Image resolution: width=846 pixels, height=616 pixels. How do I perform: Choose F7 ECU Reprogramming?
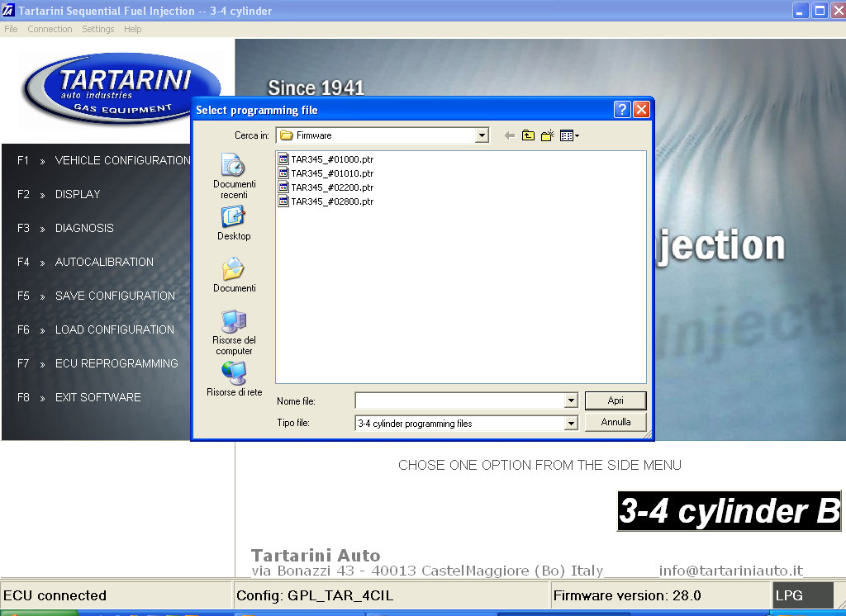97,363
